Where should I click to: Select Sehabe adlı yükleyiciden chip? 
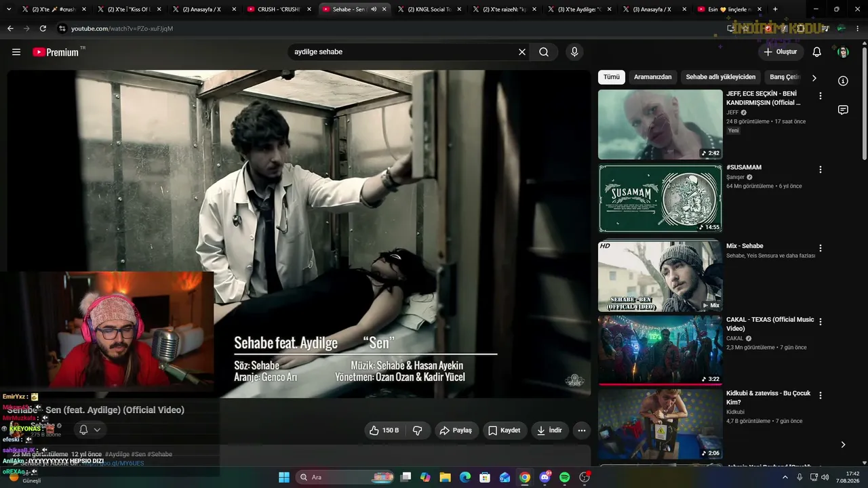720,77
